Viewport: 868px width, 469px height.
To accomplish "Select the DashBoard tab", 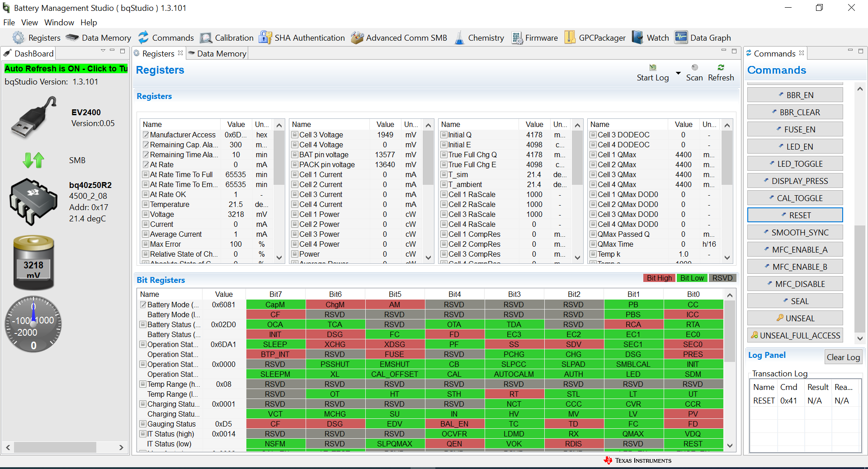I will (28, 53).
